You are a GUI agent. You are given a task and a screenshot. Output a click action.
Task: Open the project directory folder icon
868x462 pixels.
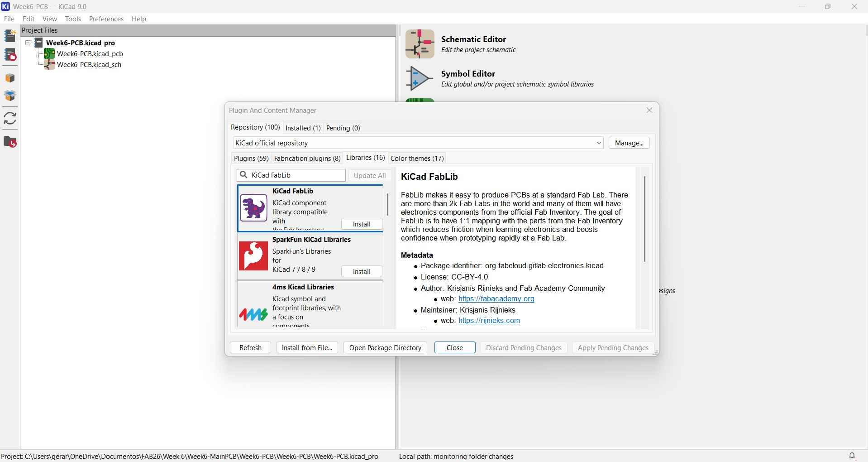pyautogui.click(x=10, y=142)
